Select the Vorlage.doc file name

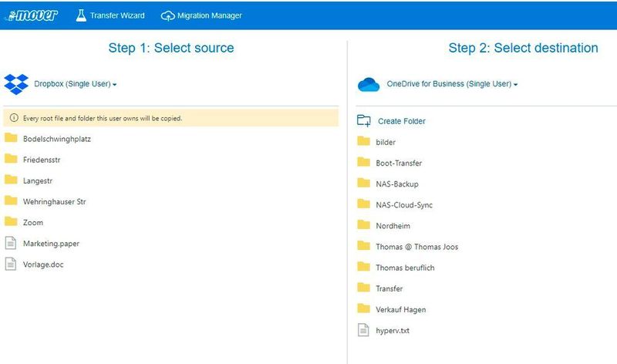tap(43, 265)
